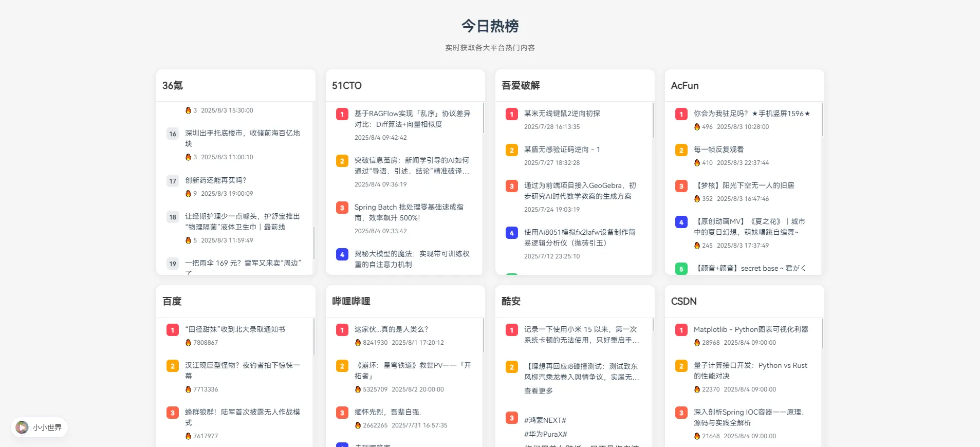
Task: Click the 51CTO card title
Action: [x=347, y=85]
